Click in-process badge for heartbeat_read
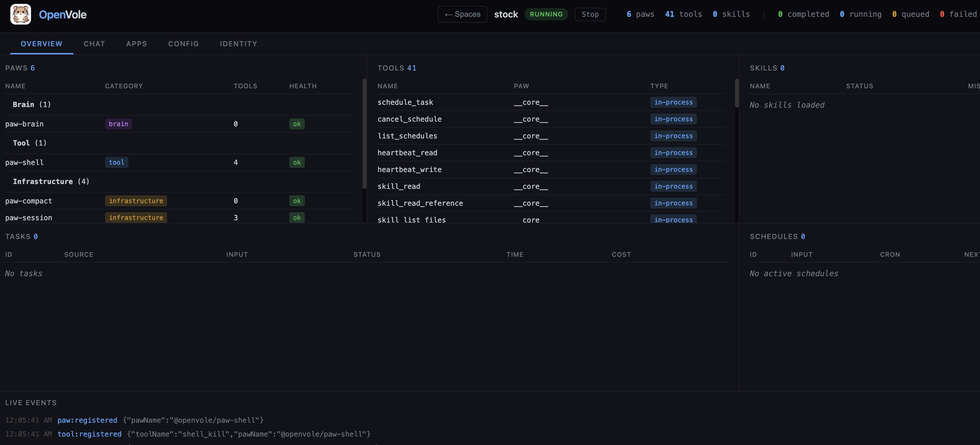The image size is (980, 445). [x=673, y=152]
